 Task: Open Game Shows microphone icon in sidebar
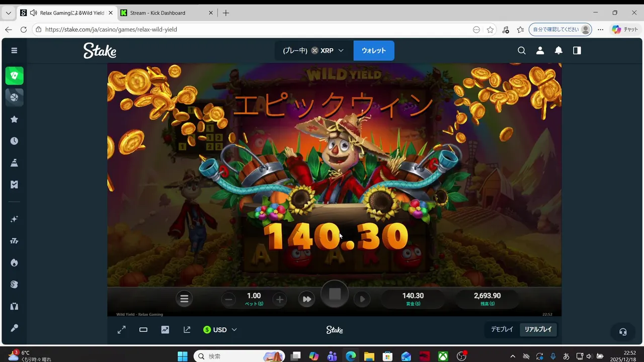[14, 328]
